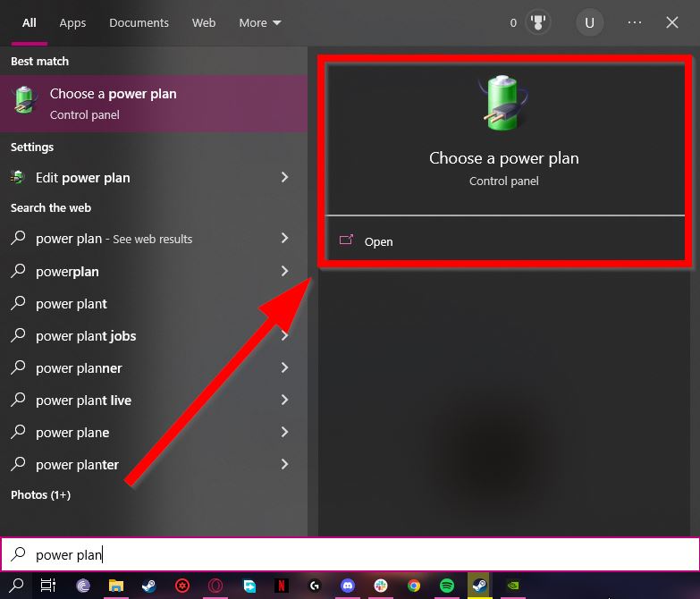Expand the powerplan suggestion chevron
This screenshot has height=599, width=700.
click(285, 271)
